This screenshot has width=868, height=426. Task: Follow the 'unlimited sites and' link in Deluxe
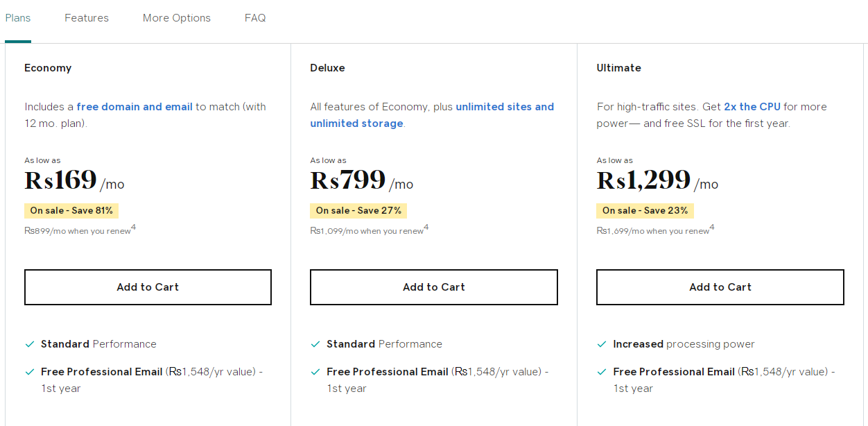[x=505, y=107]
